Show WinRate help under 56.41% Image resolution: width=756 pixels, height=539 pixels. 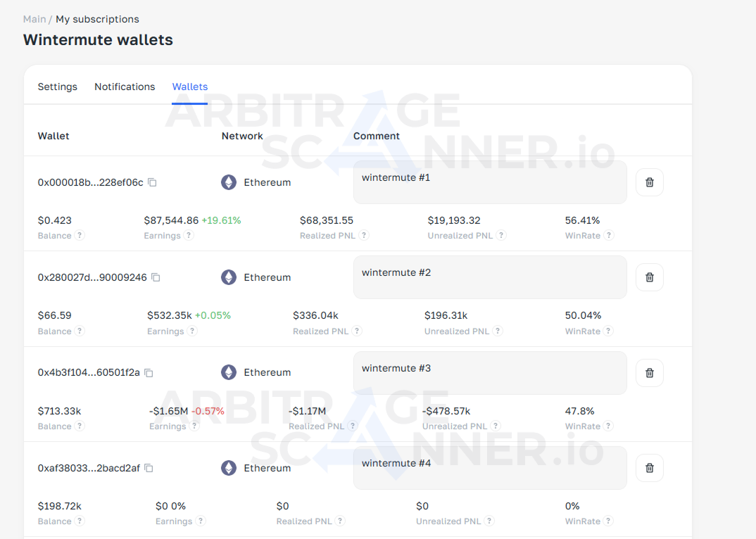coord(609,235)
